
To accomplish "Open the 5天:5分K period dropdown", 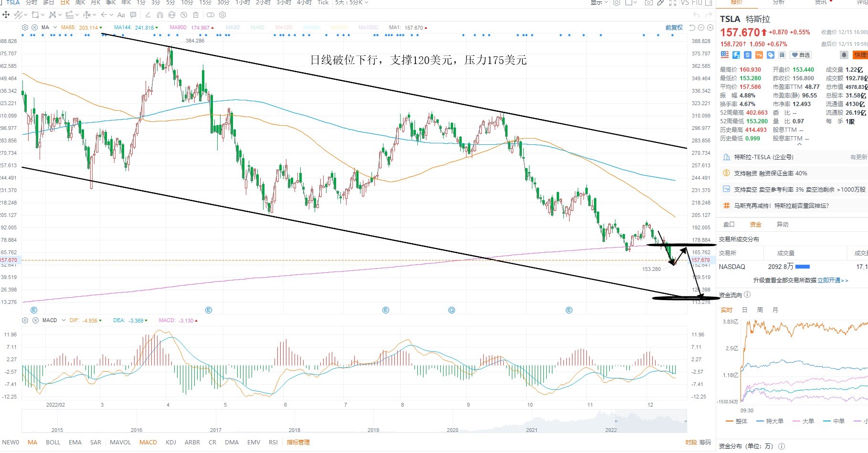I will click(x=352, y=2).
